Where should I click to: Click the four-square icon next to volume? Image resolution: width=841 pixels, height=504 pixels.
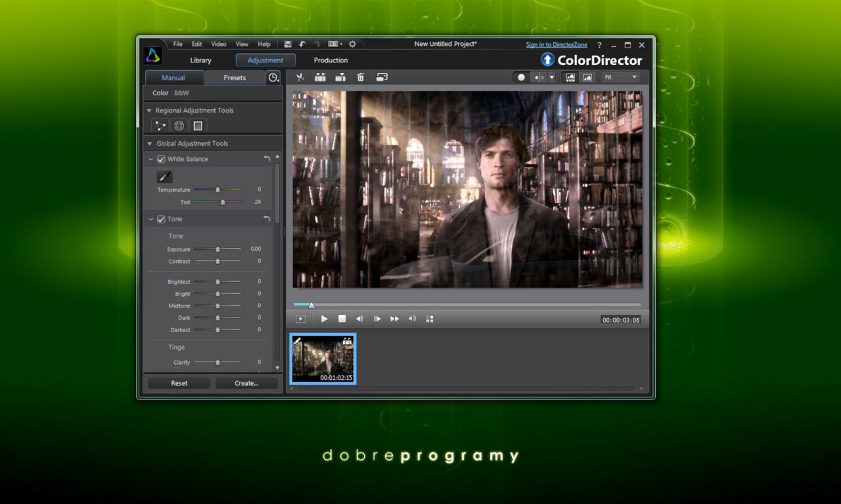pos(430,319)
